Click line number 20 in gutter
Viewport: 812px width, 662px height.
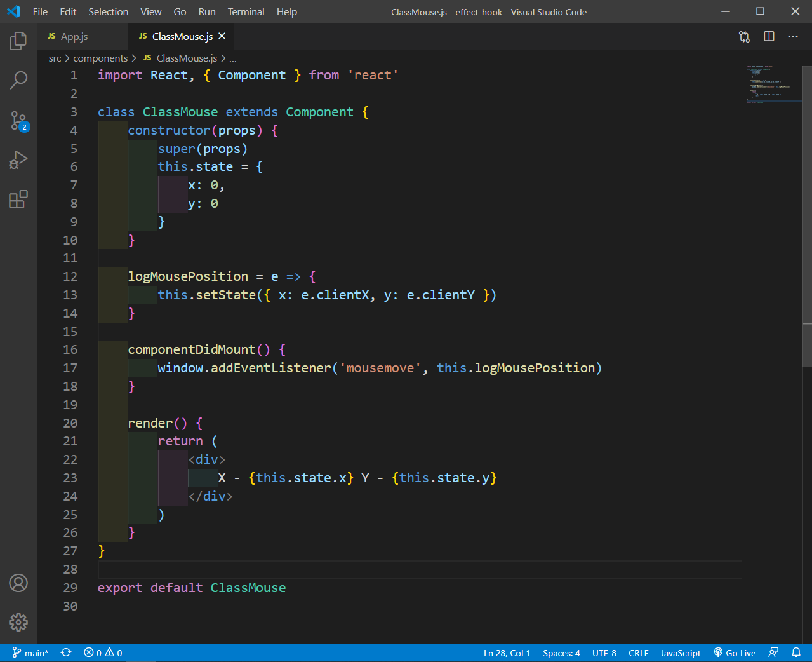(x=70, y=423)
